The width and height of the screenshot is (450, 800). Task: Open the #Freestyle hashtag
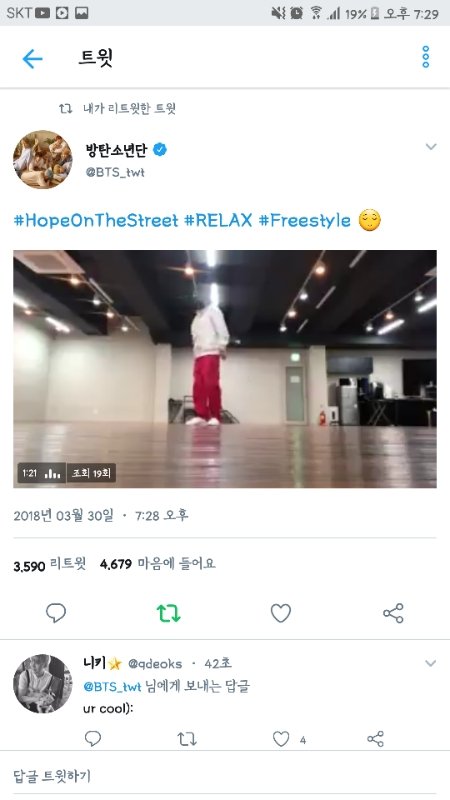[x=305, y=220]
